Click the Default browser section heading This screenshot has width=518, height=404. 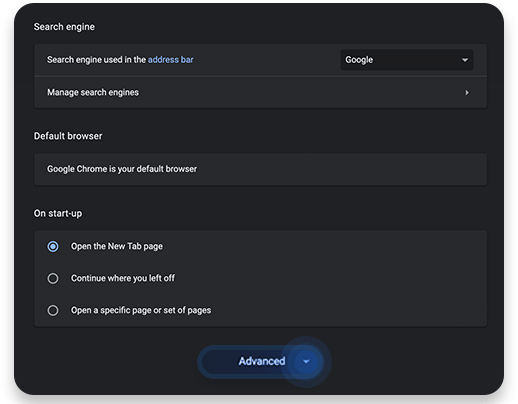click(x=68, y=136)
